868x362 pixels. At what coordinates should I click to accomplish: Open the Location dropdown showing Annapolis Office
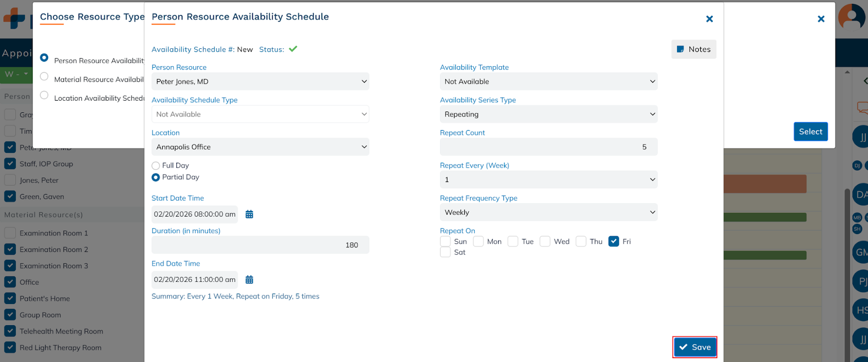(260, 147)
